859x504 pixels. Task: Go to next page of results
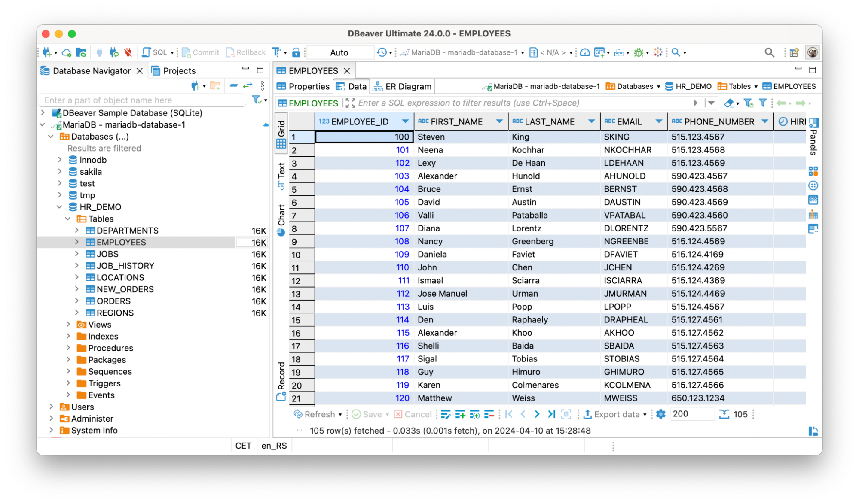point(537,414)
